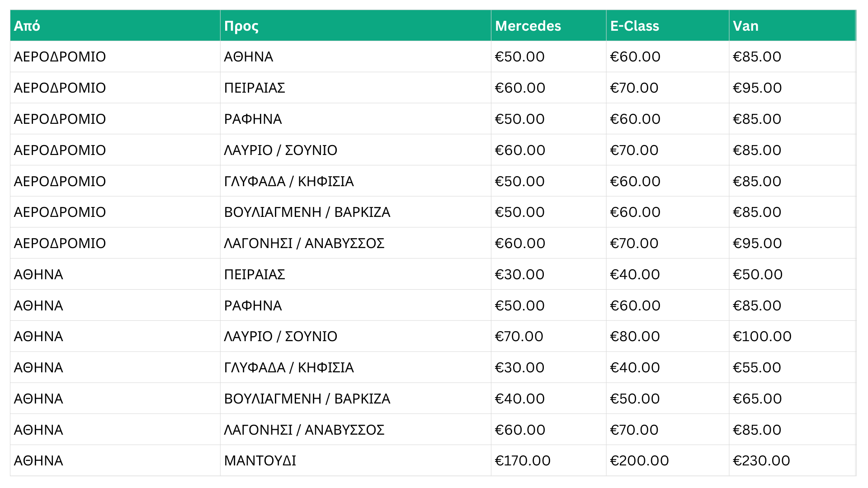
Task: Click the €200.00 E-Class price
Action: point(639,460)
